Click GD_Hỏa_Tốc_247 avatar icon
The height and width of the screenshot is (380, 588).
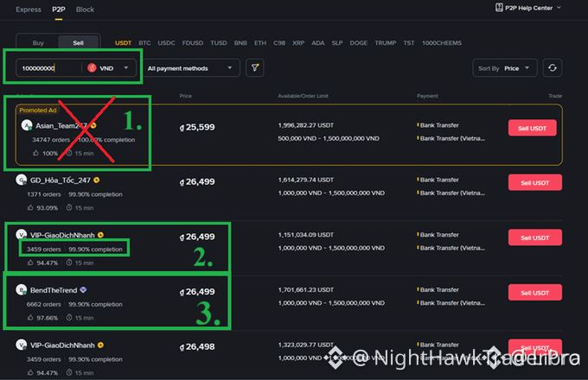22,180
